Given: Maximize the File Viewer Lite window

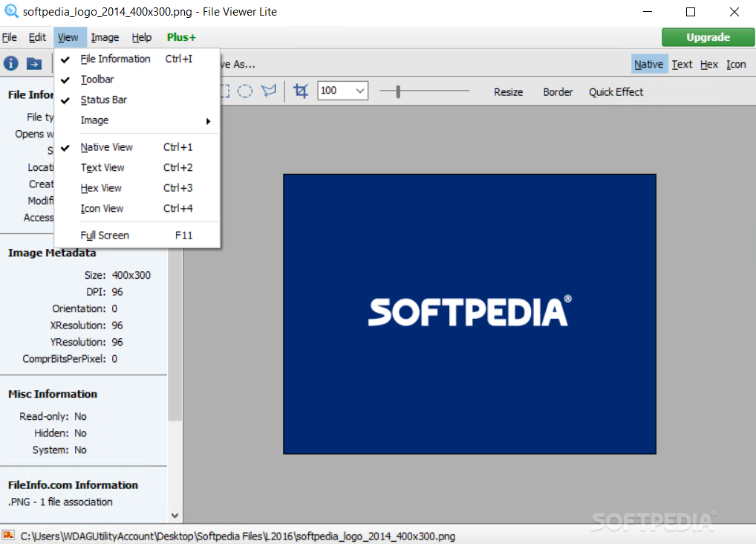Looking at the screenshot, I should 691,12.
